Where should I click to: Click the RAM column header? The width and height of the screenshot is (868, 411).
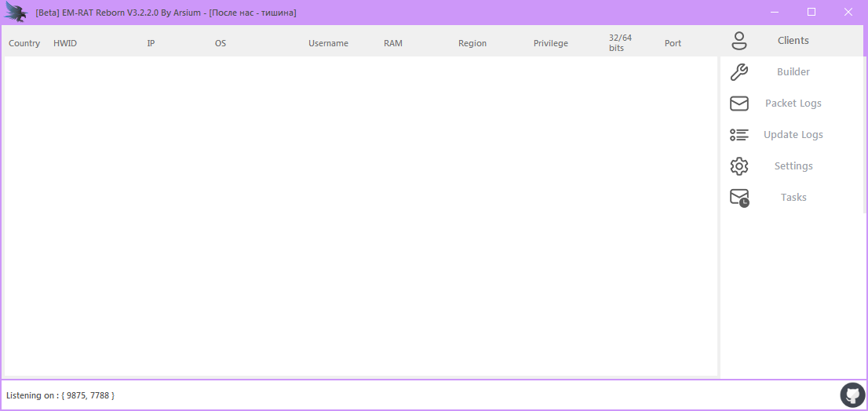(x=393, y=43)
